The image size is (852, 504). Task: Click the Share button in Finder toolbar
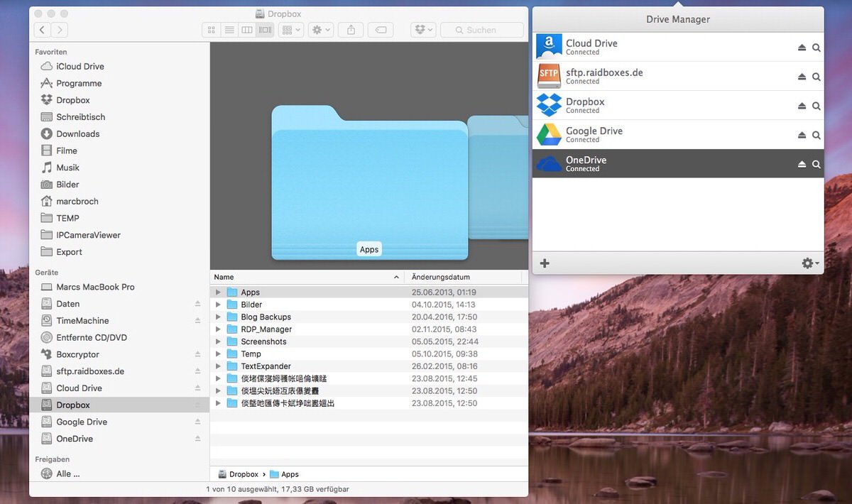pyautogui.click(x=351, y=30)
